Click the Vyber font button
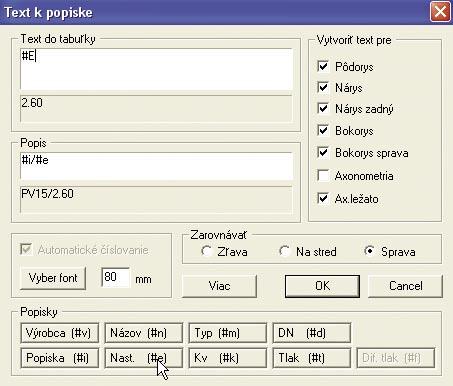 point(53,278)
